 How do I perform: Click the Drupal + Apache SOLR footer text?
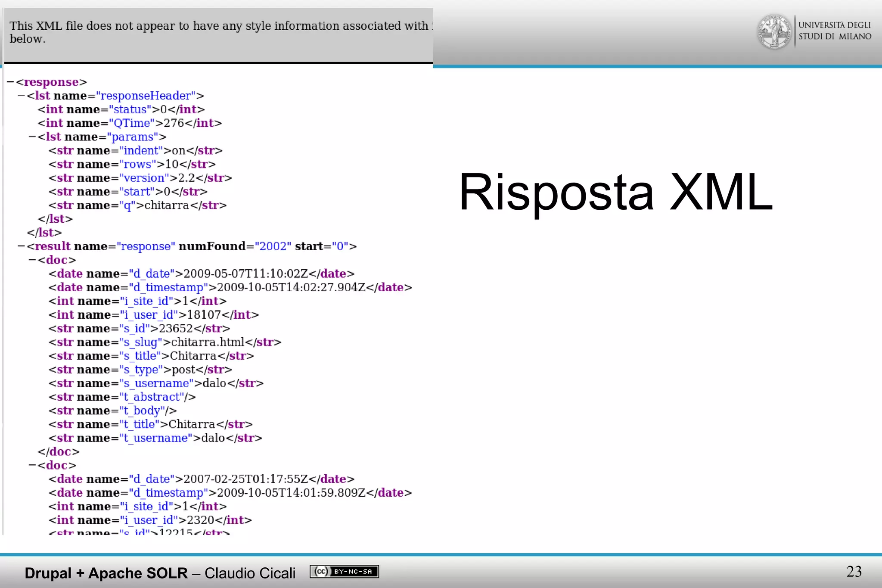[x=160, y=573]
